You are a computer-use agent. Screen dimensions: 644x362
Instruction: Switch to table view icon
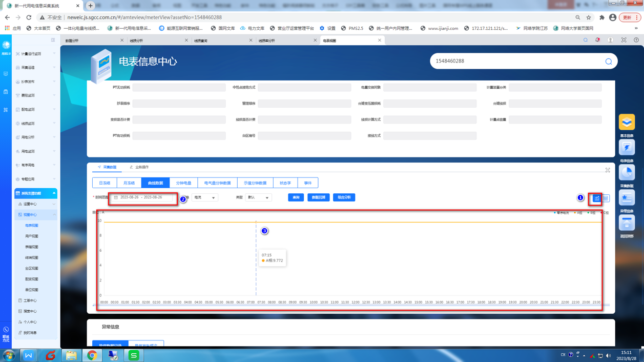click(606, 198)
